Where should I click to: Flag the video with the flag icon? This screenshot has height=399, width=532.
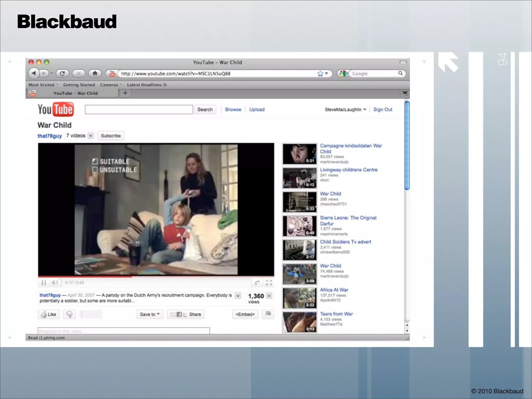(268, 314)
